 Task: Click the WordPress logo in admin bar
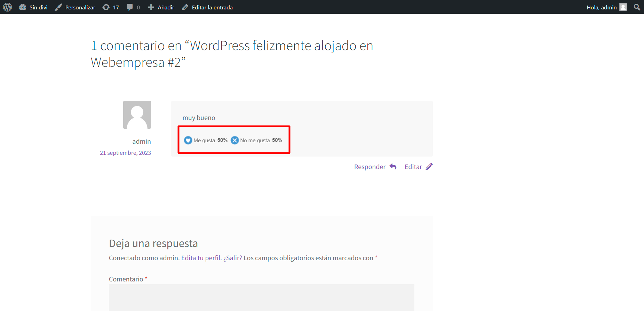(x=7, y=7)
